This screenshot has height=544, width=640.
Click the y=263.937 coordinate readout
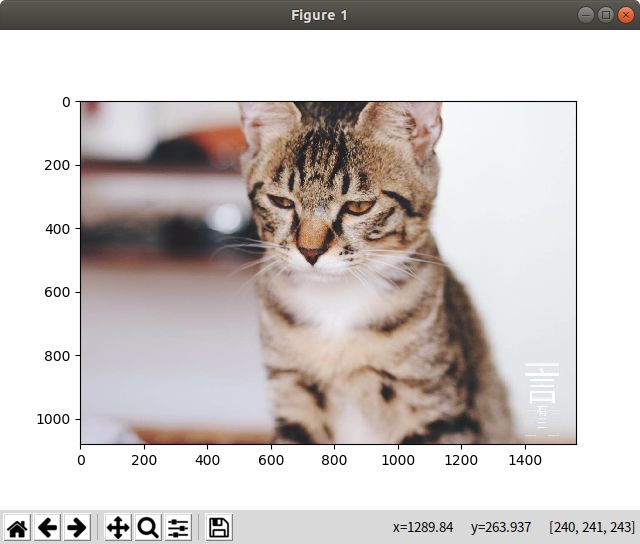coord(501,527)
